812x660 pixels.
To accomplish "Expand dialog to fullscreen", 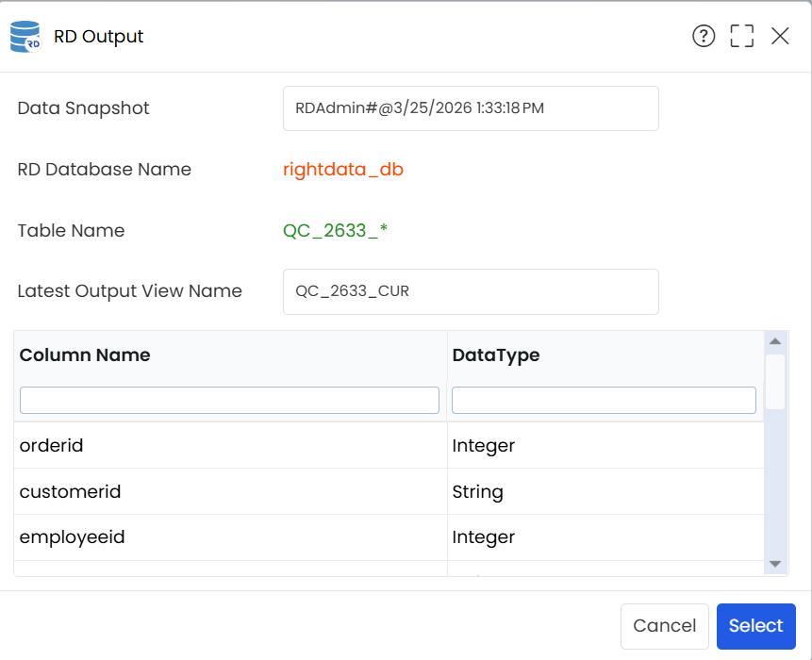I will pos(741,36).
